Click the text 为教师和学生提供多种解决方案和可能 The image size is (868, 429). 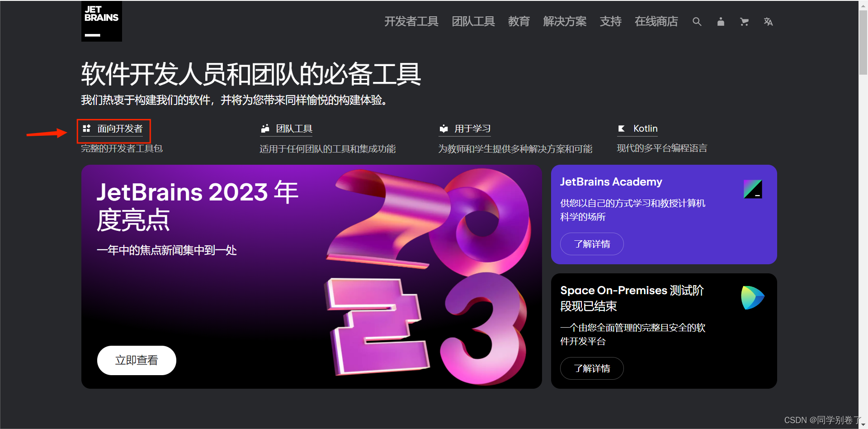tap(515, 149)
